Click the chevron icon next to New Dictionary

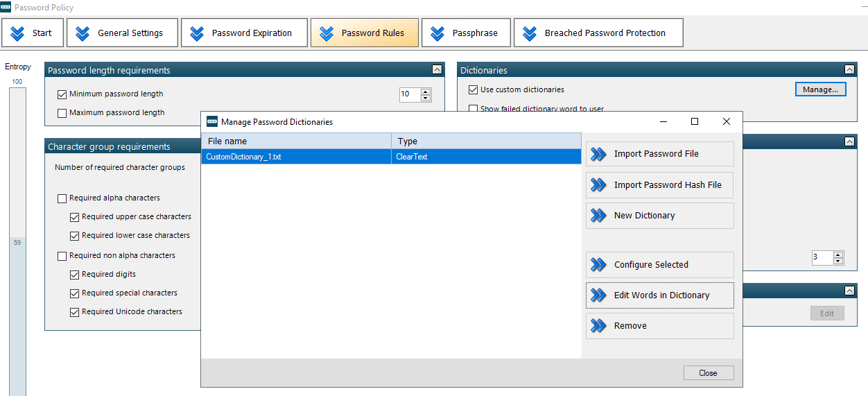point(598,216)
